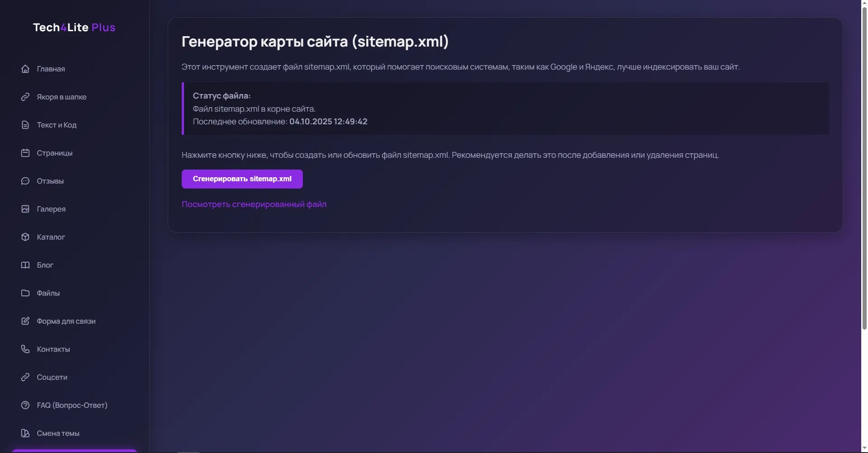Click the link icon next to Якоря в шапке
This screenshot has height=453, width=868.
(25, 97)
